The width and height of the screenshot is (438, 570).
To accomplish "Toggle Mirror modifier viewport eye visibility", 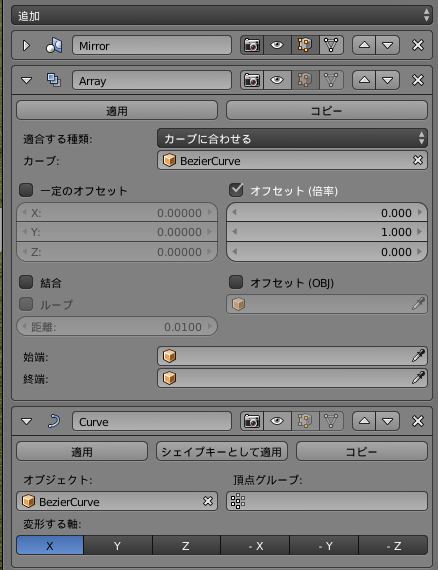I will point(277,45).
